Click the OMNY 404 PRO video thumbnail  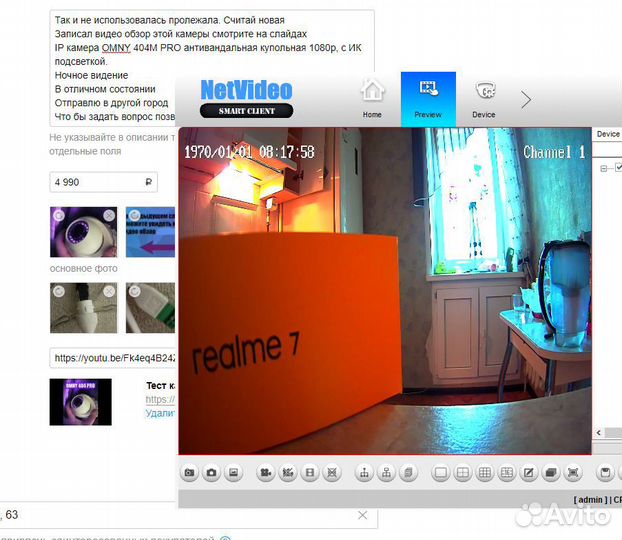81,401
